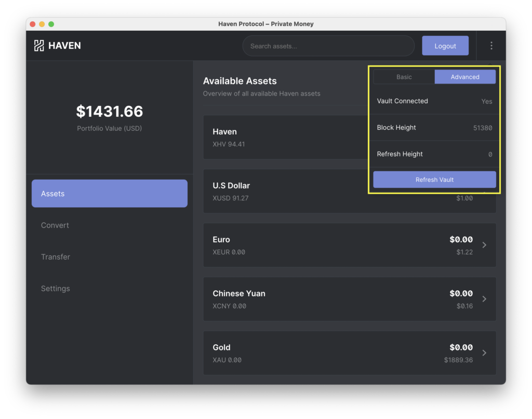Expand the Chinese Yuan asset chevron
This screenshot has height=419, width=532.
pos(484,299)
